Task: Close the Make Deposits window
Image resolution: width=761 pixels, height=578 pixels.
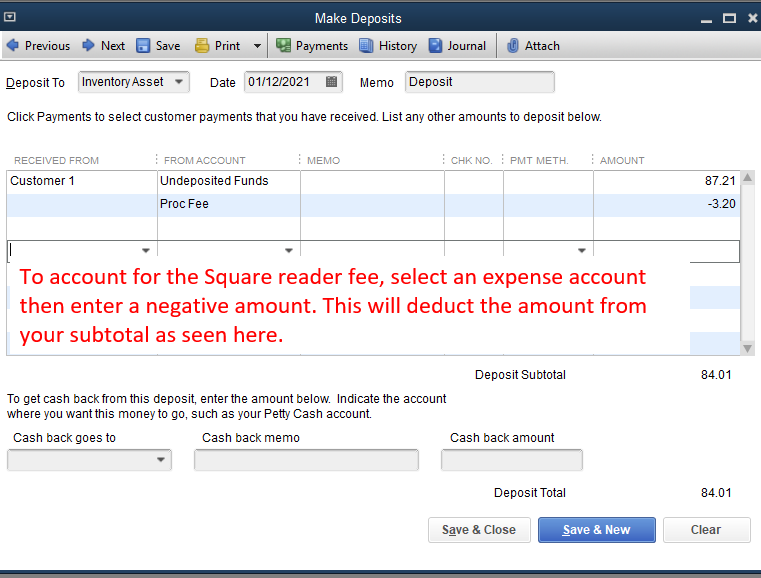Action: click(x=752, y=18)
